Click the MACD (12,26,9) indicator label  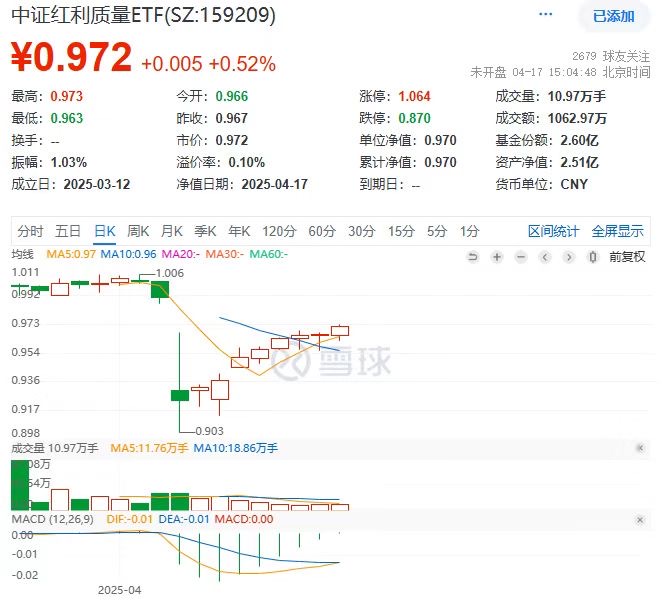click(52, 519)
